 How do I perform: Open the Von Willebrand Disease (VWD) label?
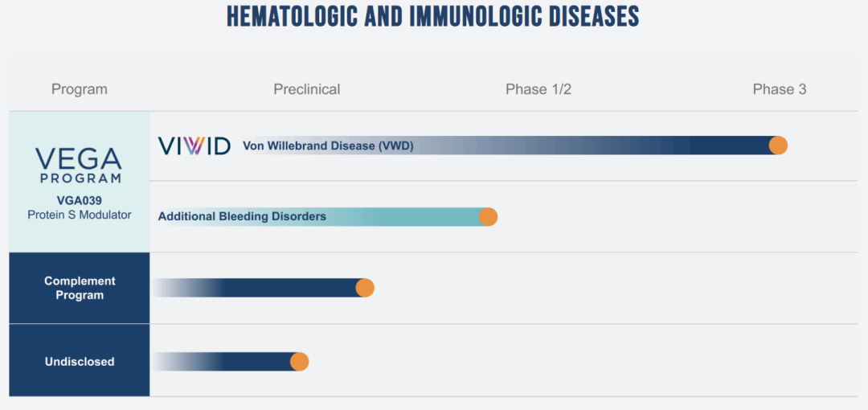coord(328,146)
